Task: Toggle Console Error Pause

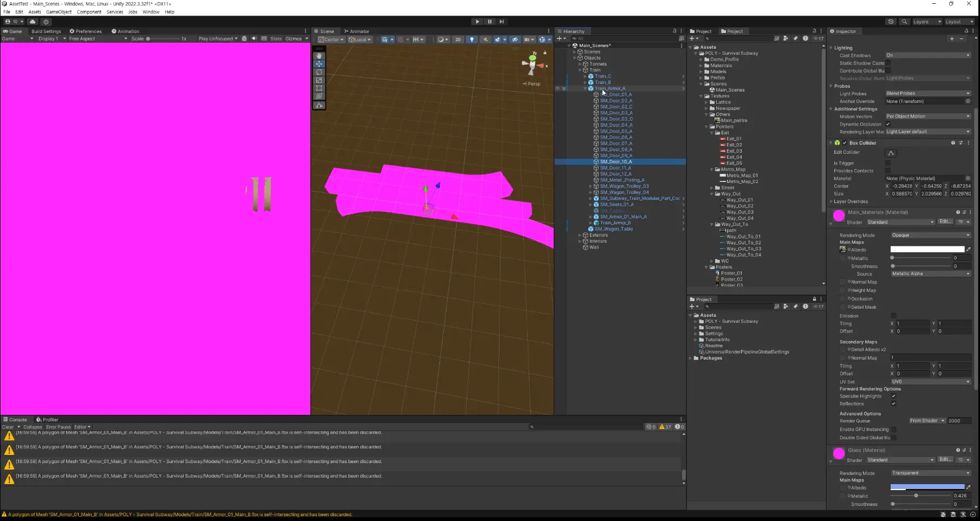Action: [59, 427]
